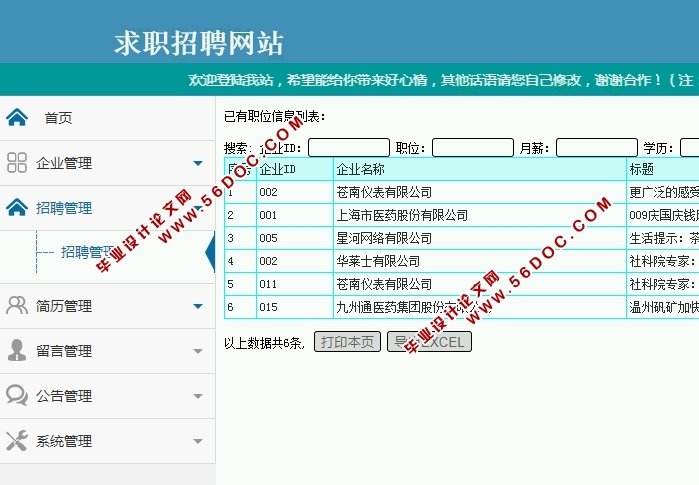
Task: Click enterprise ID 001 cell
Action: (x=295, y=215)
